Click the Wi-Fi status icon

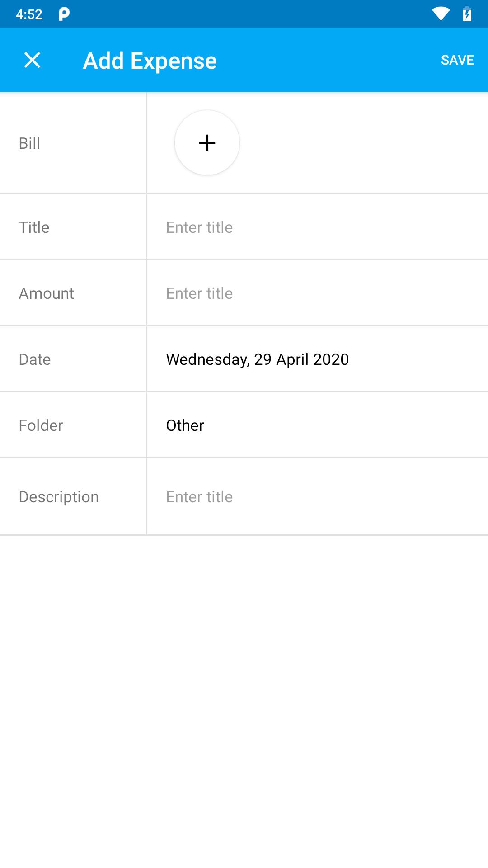click(441, 14)
